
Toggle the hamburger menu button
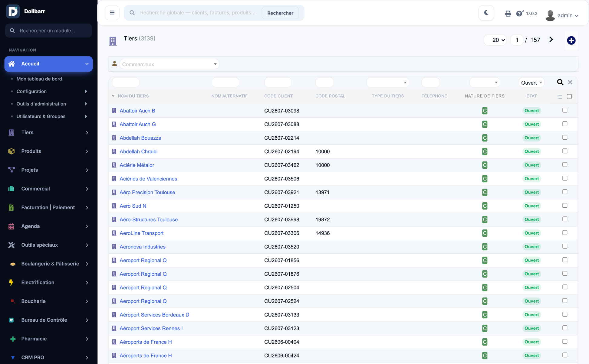pyautogui.click(x=112, y=13)
